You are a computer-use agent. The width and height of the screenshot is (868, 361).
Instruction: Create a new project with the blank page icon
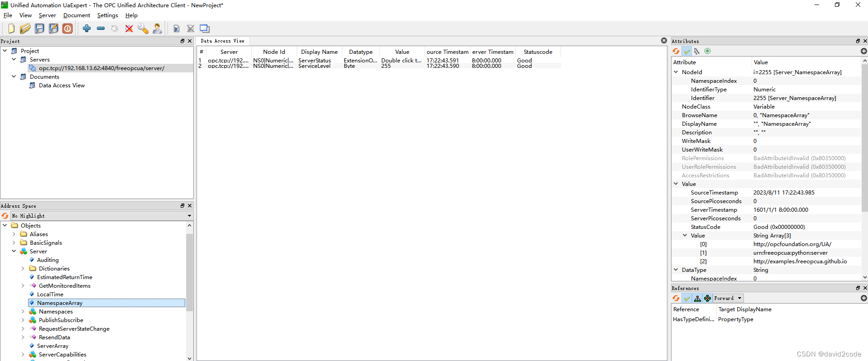[x=11, y=28]
